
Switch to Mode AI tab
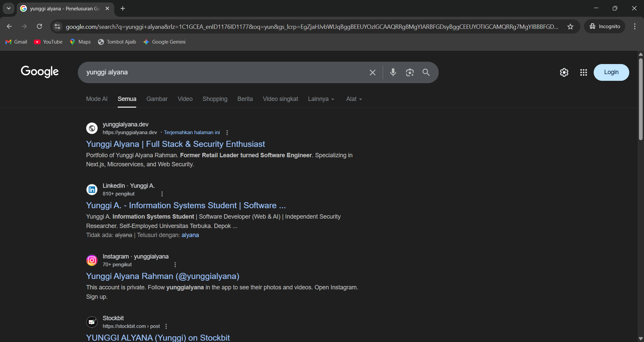pyautogui.click(x=97, y=99)
